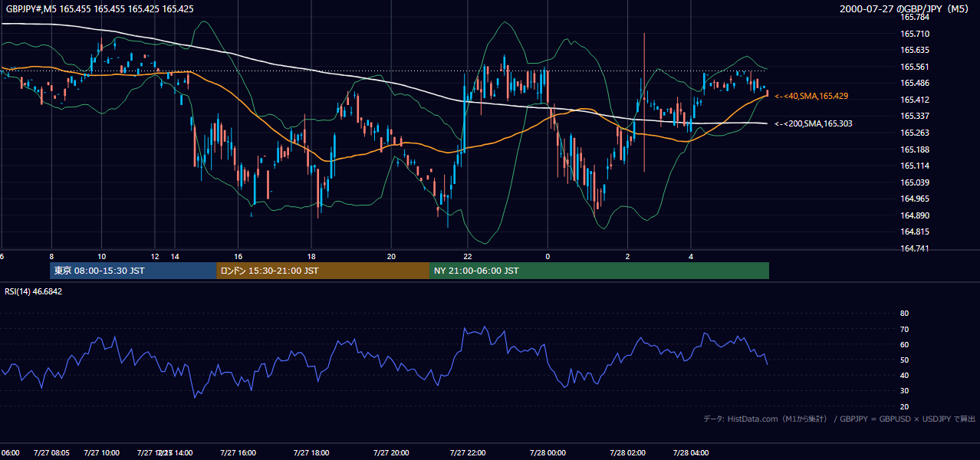Click price axis value 165.561
The image size is (980, 460).
pyautogui.click(x=915, y=67)
